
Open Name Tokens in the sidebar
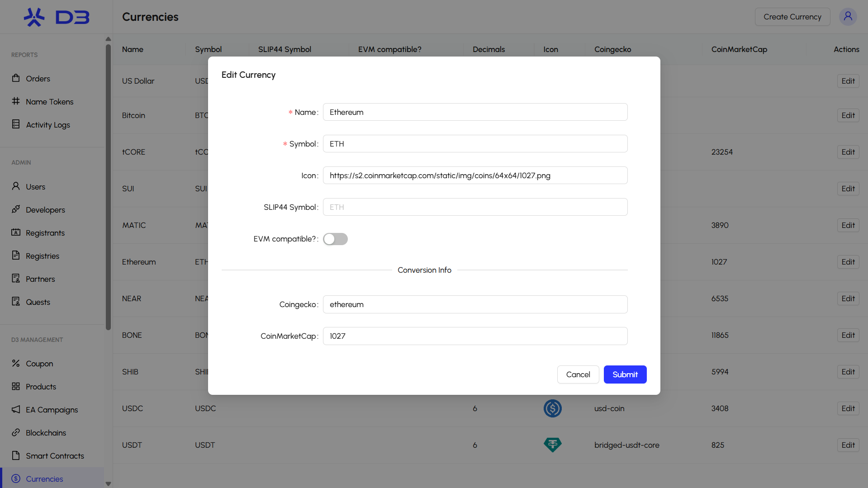point(50,102)
